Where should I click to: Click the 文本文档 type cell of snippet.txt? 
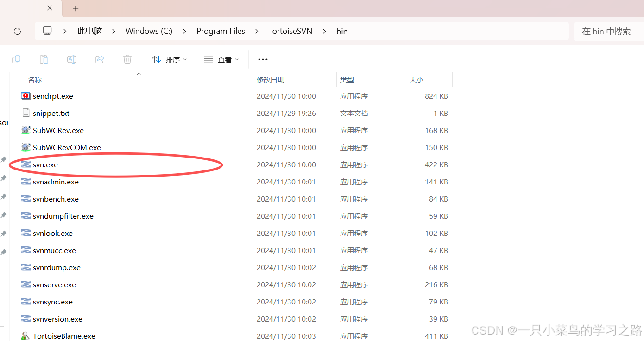(x=354, y=113)
